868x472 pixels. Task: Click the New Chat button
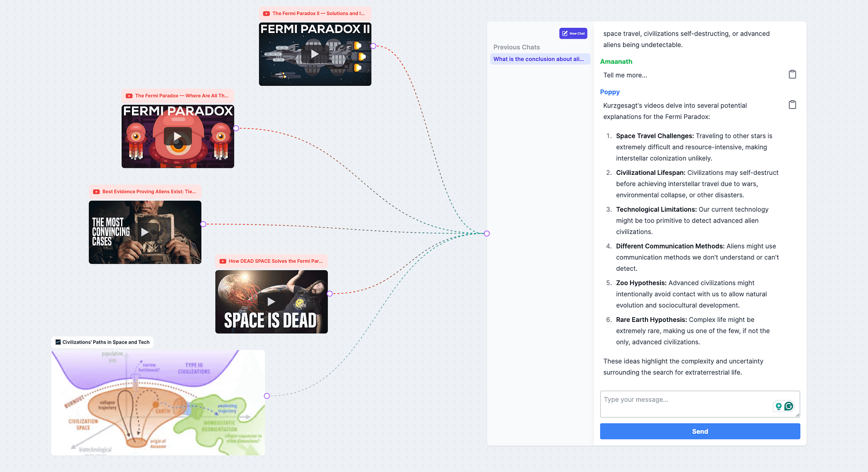click(573, 33)
